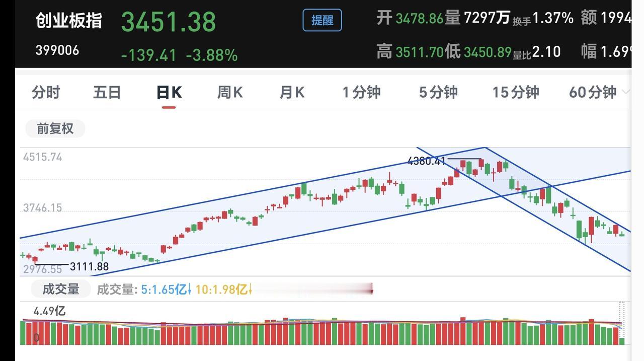Expand the chevron next to 60分钟
This screenshot has height=361, width=644.
tap(625, 92)
